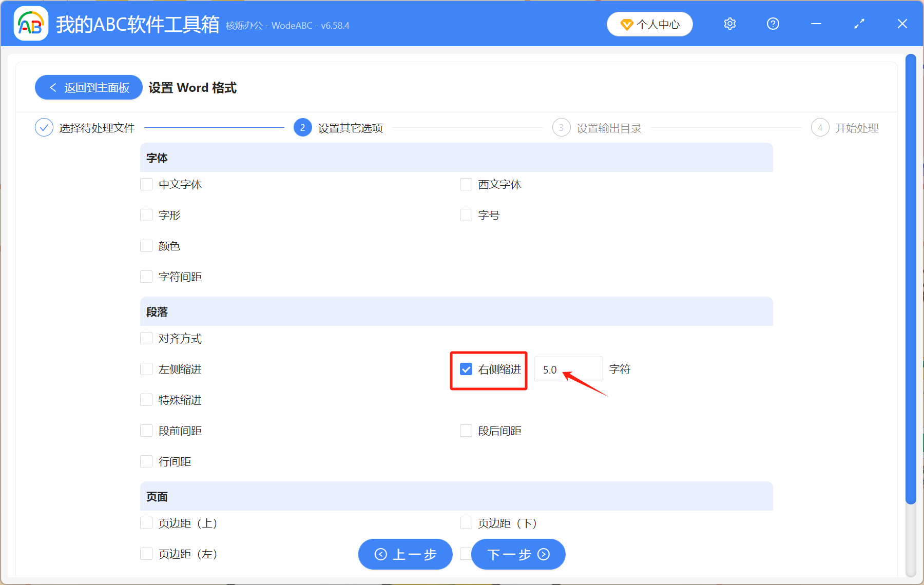Enable the 中文字体 checkbox
This screenshot has width=924, height=585.
(x=146, y=184)
